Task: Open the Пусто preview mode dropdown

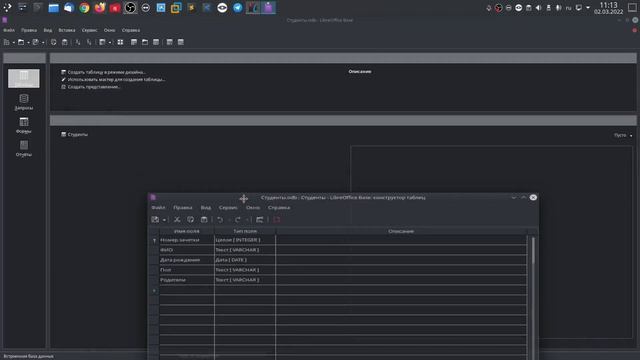Action: click(x=623, y=135)
